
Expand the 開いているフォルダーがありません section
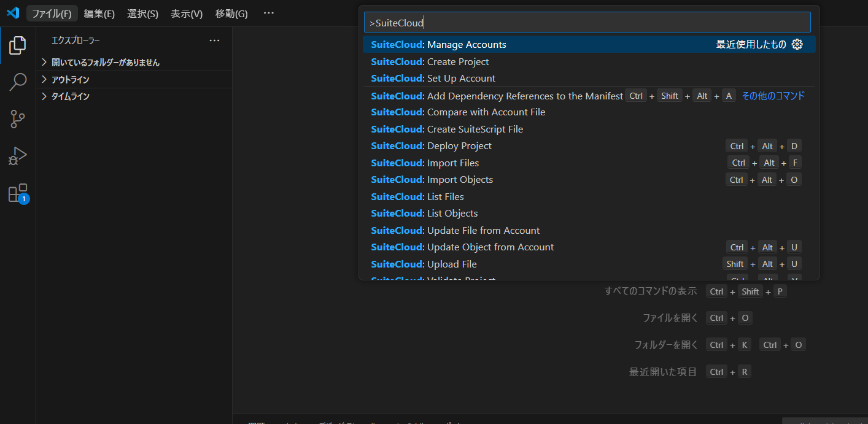coord(134,63)
